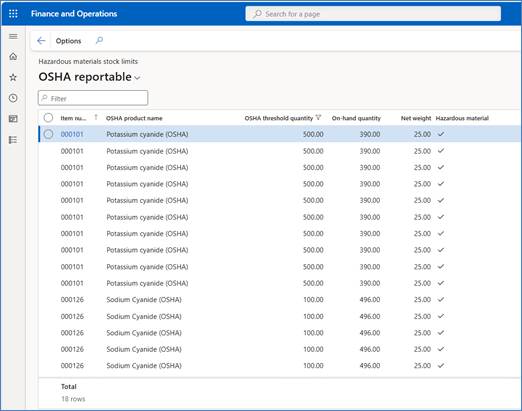Sort by OSHA threshold quantity column header
Viewport: 522px width, 411px height.
click(279, 118)
